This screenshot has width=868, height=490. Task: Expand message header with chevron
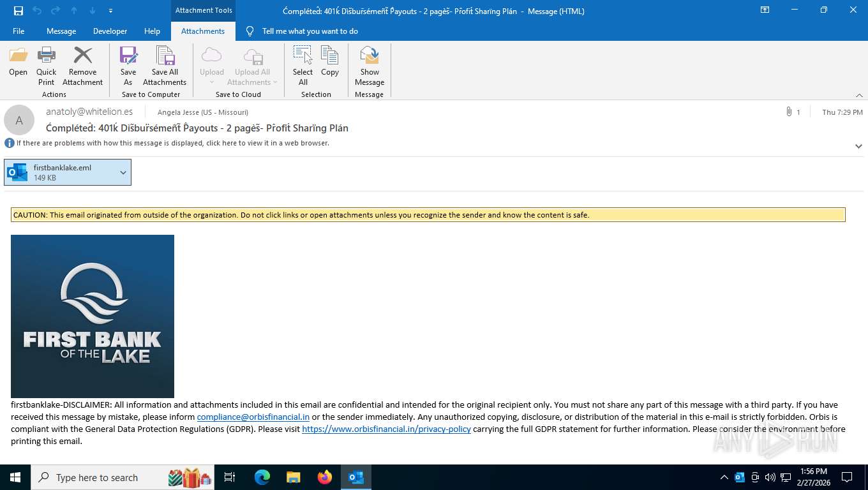pyautogui.click(x=858, y=146)
